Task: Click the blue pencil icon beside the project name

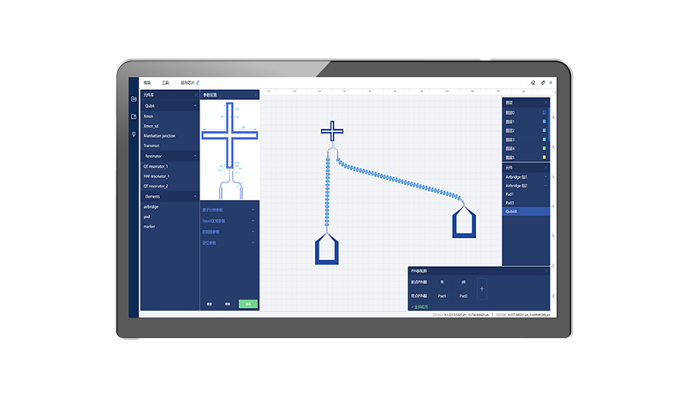Action: (x=198, y=82)
